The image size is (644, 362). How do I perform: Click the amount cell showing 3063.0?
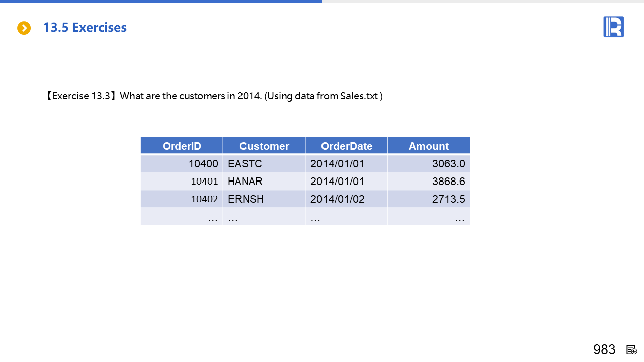pyautogui.click(x=429, y=164)
